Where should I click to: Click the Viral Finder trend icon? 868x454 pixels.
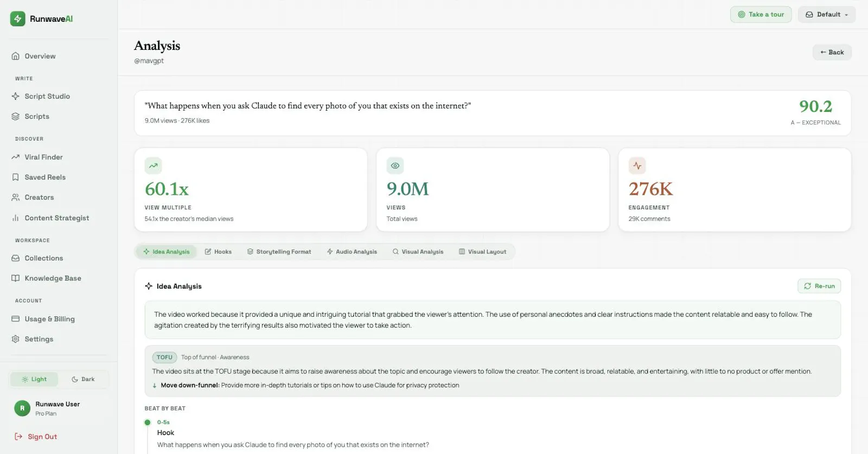(16, 157)
